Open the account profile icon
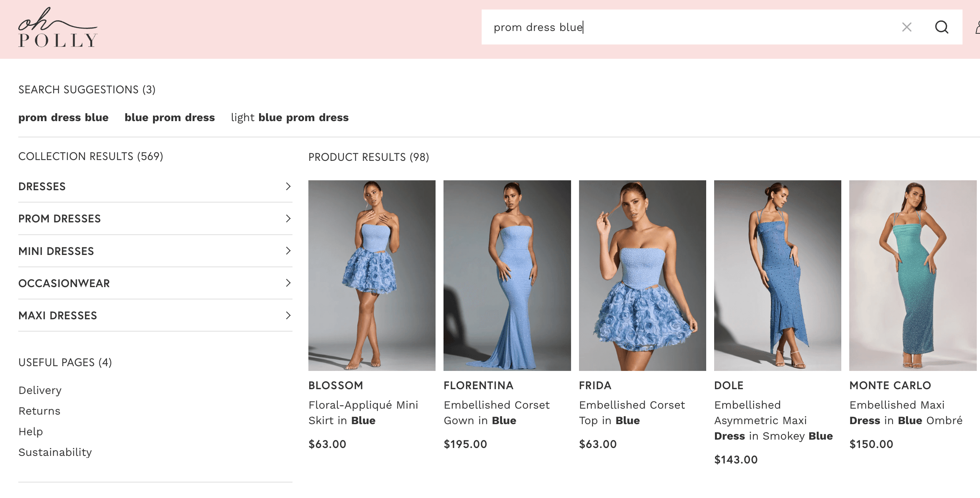980x498 pixels. pyautogui.click(x=977, y=28)
